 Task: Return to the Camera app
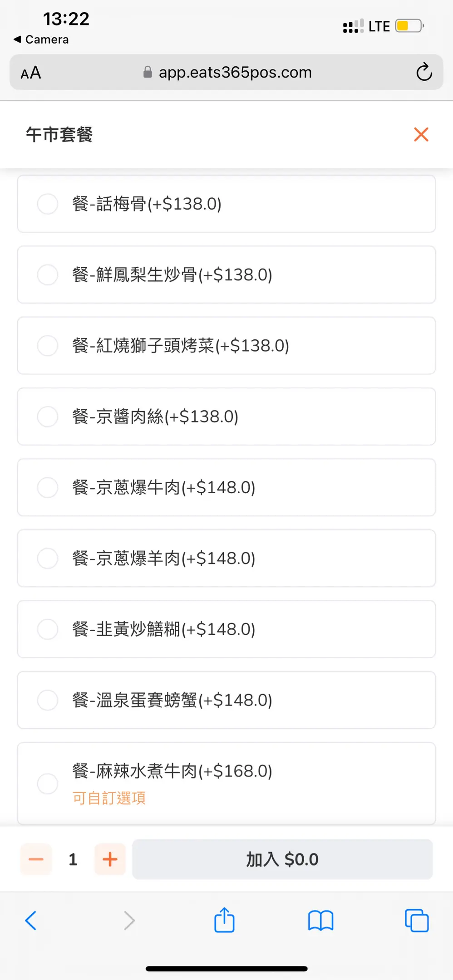pyautogui.click(x=41, y=39)
